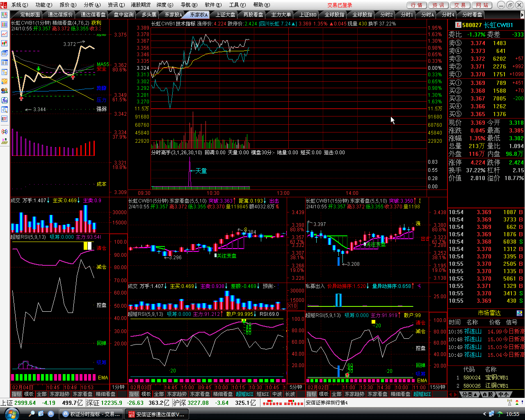Click the 580026 江铜CWB1 row
The image size is (525, 420).
(486, 386)
